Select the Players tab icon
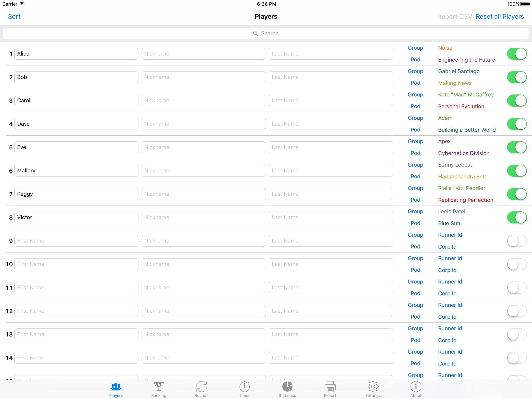532x399 pixels. 116,389
